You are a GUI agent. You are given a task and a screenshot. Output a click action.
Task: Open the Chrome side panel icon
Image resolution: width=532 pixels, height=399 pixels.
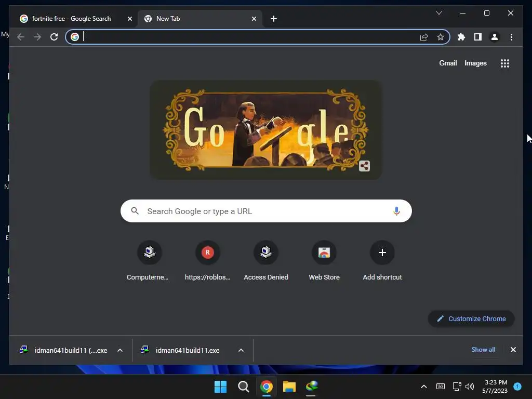click(x=478, y=37)
